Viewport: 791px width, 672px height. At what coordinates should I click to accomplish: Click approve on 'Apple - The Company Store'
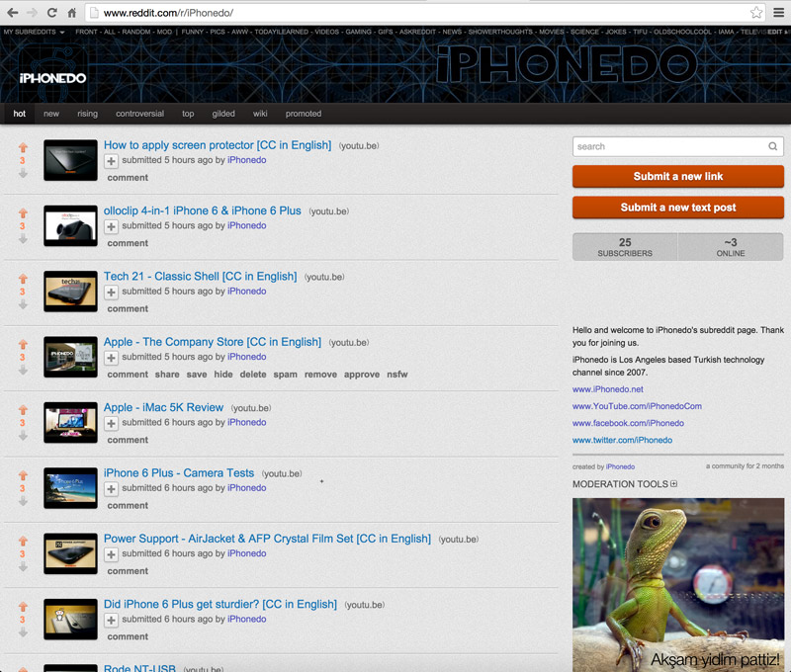pyautogui.click(x=362, y=375)
